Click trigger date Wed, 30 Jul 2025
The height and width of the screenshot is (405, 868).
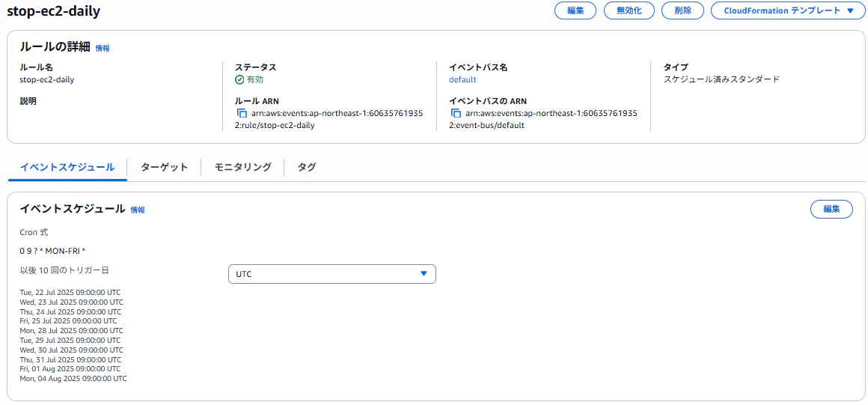[x=71, y=350]
